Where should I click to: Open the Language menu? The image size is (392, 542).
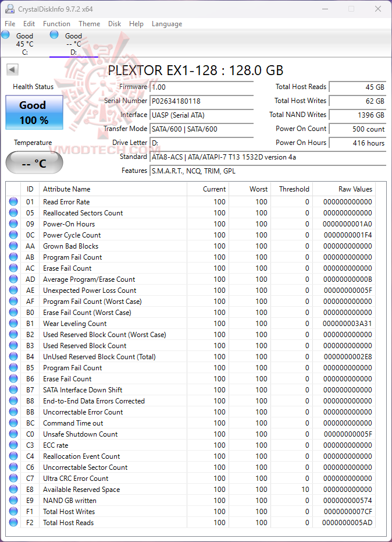click(167, 23)
